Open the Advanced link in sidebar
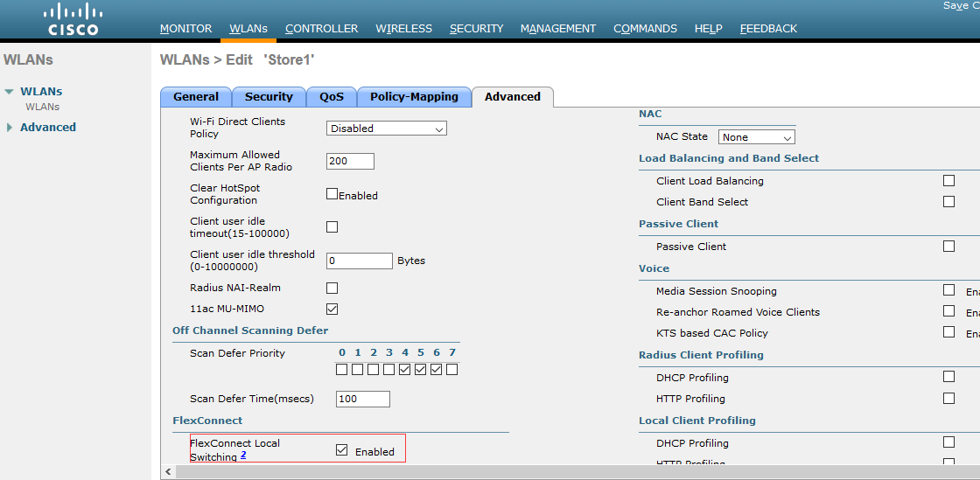 [48, 128]
